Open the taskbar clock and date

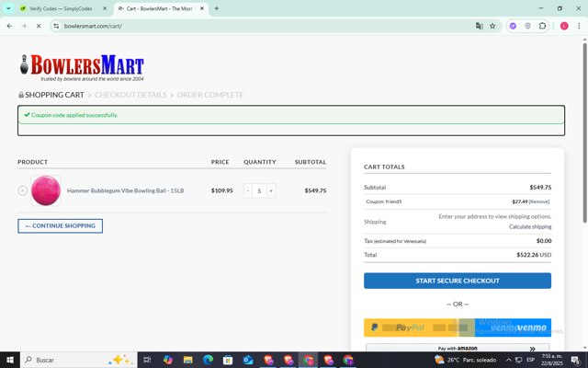552,360
